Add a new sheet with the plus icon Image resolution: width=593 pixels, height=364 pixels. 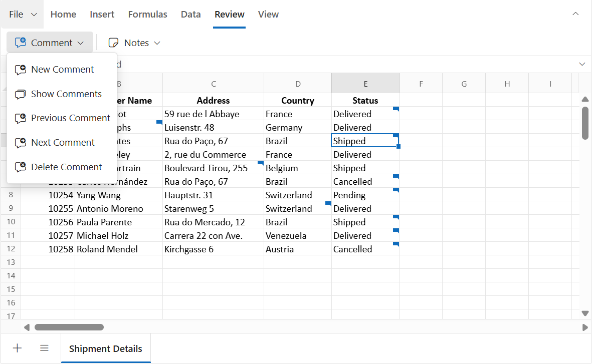(17, 348)
